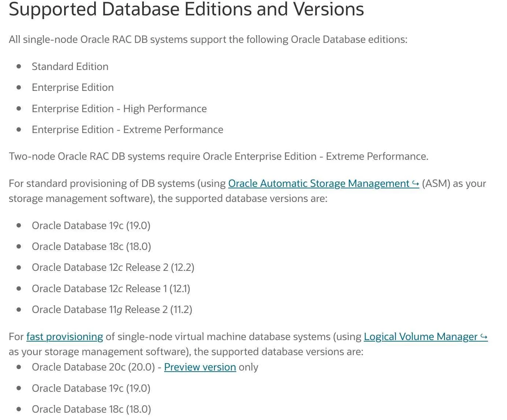
Task: Click Oracle Database 19c under fast provisioning list
Action: (x=91, y=388)
